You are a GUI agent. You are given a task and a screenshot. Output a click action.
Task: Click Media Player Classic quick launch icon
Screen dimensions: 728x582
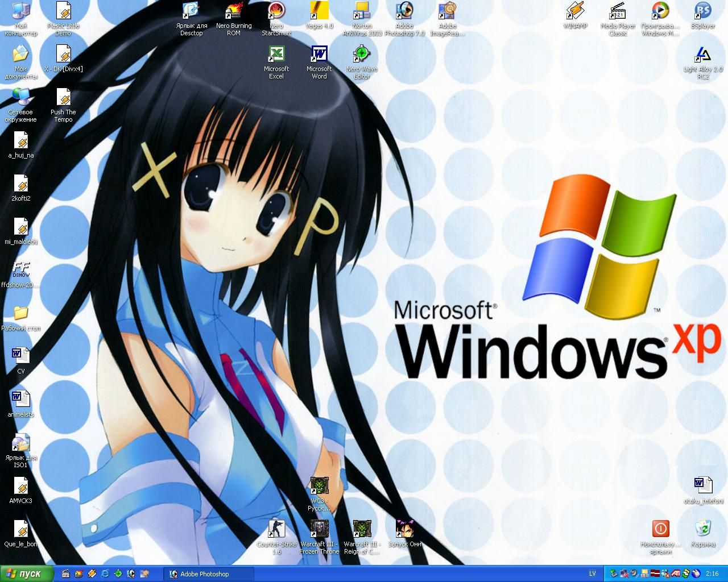coord(66,574)
